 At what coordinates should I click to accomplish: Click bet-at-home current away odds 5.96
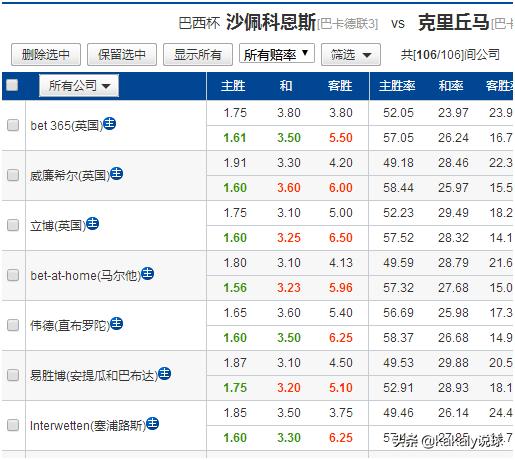pos(341,288)
